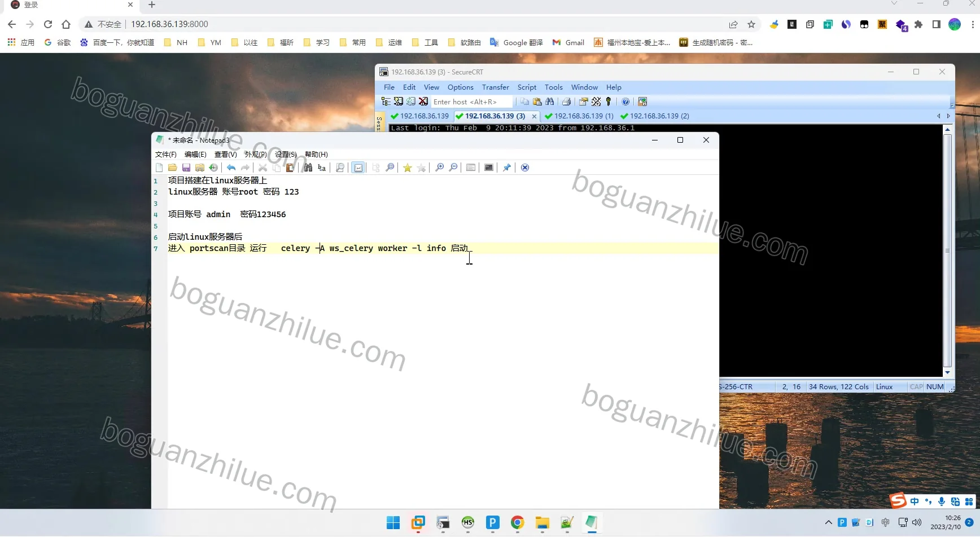Viewport: 980px width, 537px height.
Task: Open the 运维 bookmark folder
Action: tap(389, 42)
